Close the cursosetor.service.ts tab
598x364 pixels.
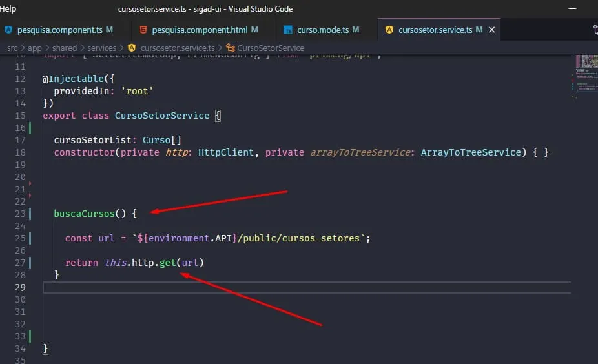tap(491, 30)
